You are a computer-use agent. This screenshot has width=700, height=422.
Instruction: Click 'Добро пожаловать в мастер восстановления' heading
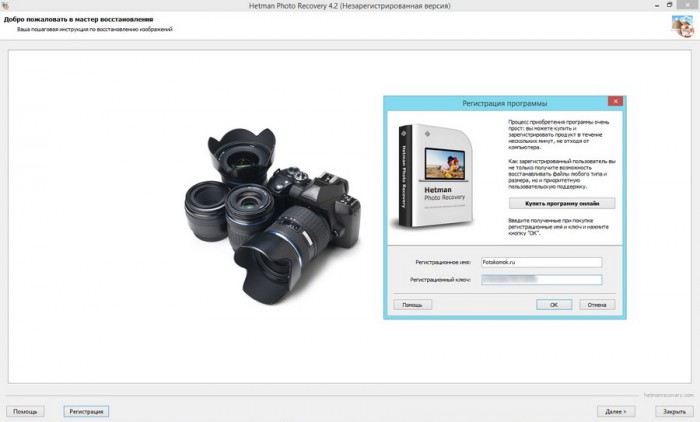[x=79, y=19]
